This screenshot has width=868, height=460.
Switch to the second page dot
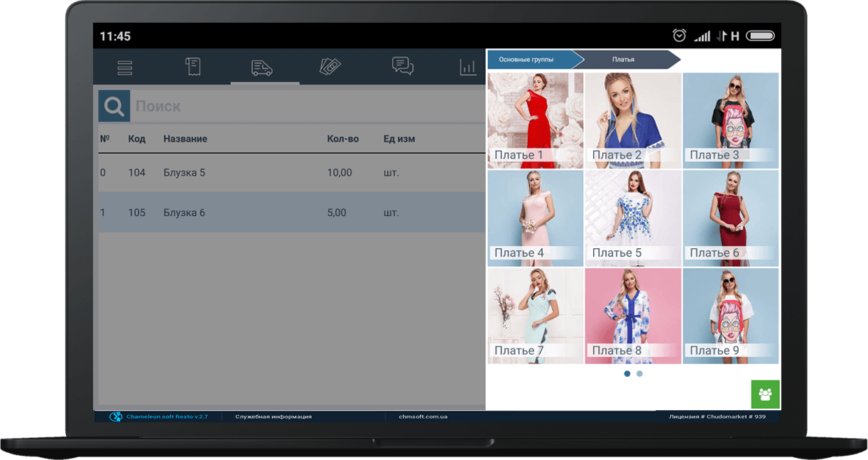pyautogui.click(x=639, y=373)
